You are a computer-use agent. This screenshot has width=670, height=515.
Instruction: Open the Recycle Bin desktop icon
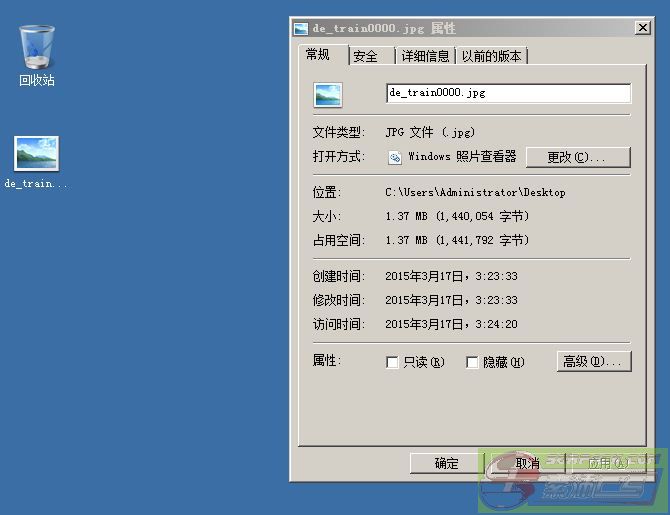click(36, 46)
